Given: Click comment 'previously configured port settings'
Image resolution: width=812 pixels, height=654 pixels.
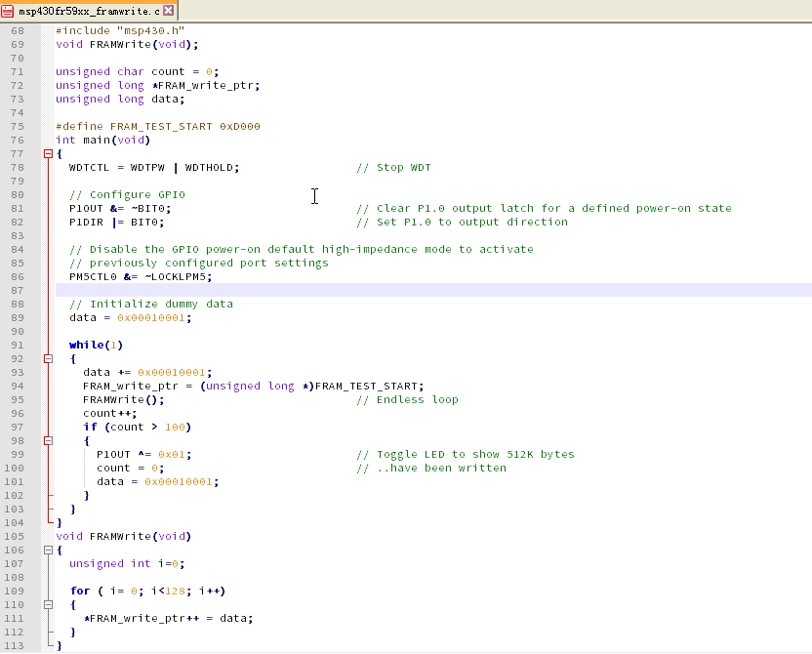Looking at the screenshot, I should click(209, 263).
